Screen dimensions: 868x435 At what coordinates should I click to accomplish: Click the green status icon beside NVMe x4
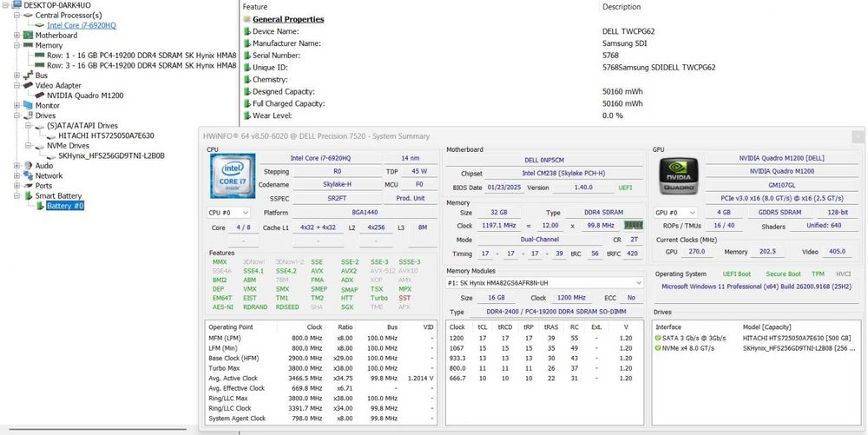point(658,348)
